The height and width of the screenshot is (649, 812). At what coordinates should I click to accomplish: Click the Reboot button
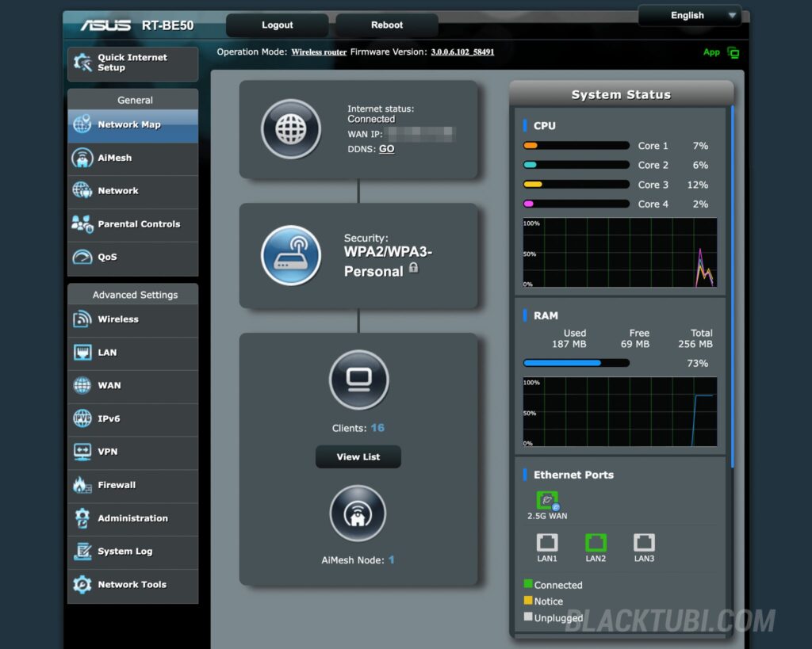[387, 25]
